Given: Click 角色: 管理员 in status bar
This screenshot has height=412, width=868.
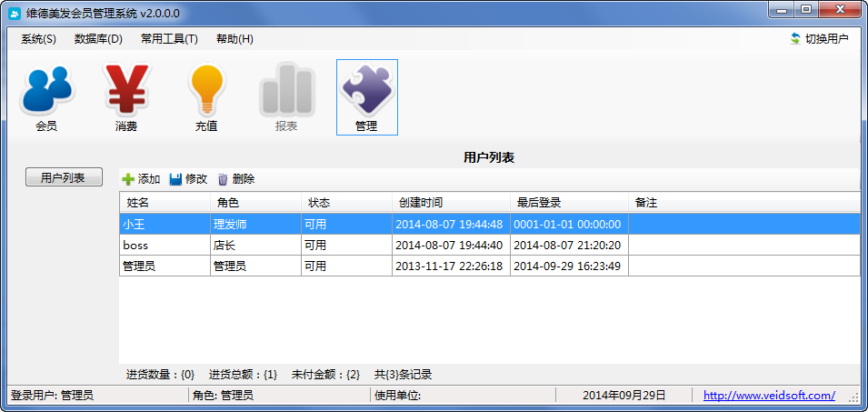Looking at the screenshot, I should (223, 396).
